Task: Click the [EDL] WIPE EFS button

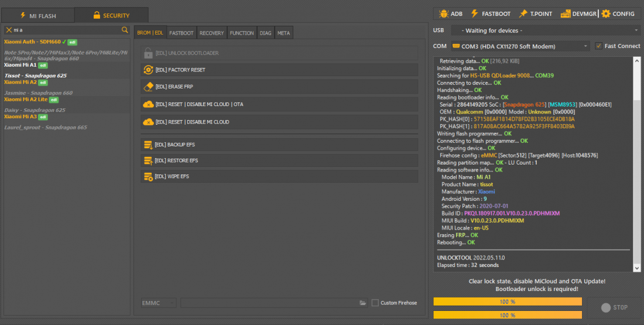Action: click(x=279, y=177)
